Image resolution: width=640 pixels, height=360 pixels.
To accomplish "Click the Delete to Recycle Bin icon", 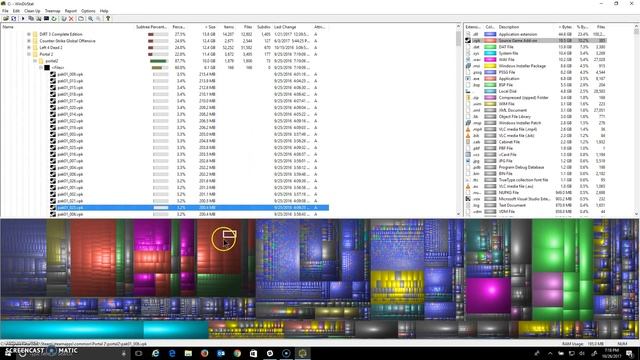I will pos(64,18).
